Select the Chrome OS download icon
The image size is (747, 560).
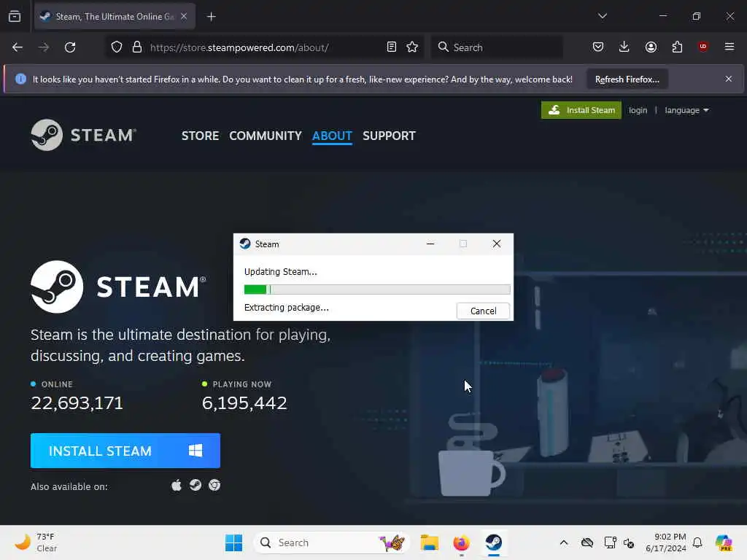point(214,485)
